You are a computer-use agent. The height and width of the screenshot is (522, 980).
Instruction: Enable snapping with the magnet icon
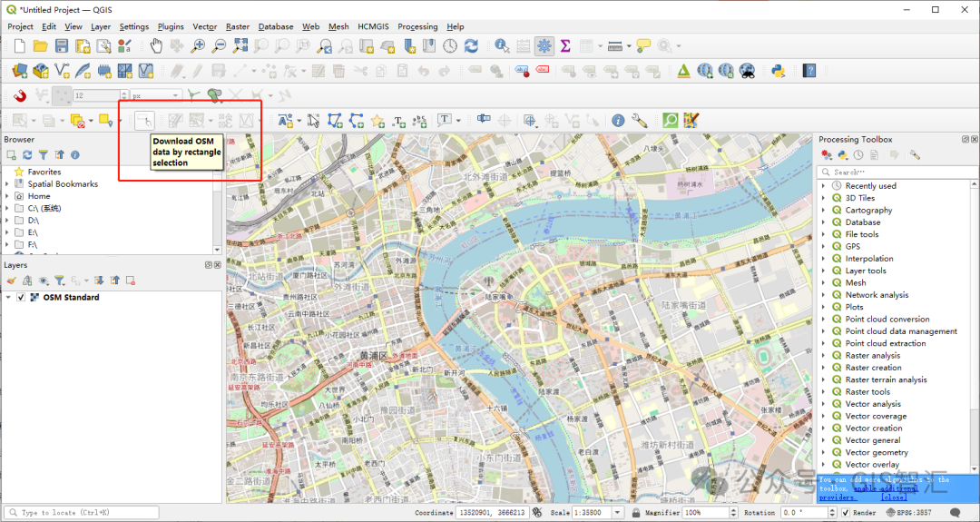click(19, 94)
